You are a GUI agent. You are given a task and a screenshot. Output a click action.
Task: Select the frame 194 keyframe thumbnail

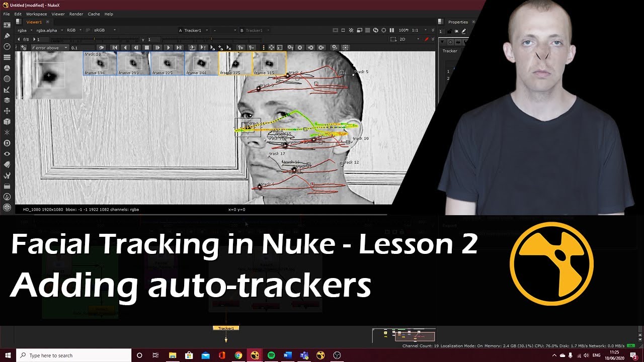tap(100, 63)
